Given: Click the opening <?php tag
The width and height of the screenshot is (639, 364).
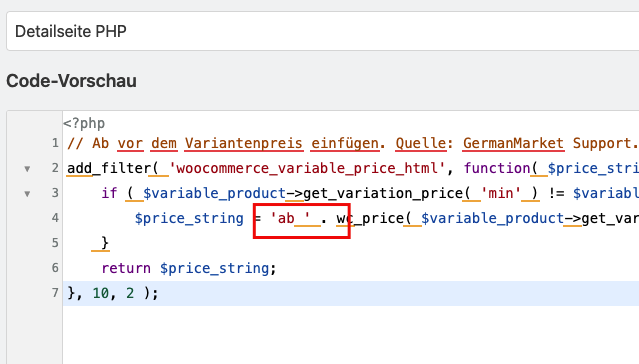Looking at the screenshot, I should 84,123.
